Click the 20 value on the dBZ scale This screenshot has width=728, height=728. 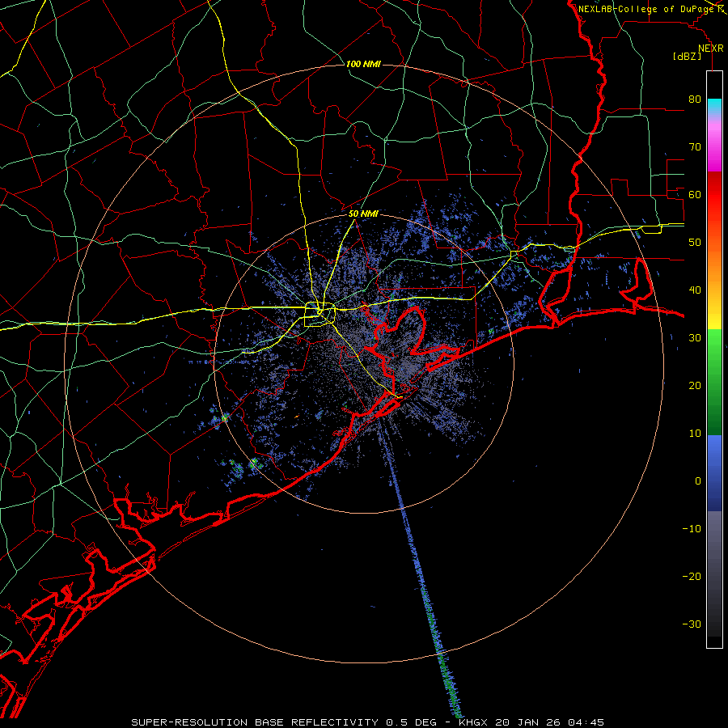pos(695,386)
